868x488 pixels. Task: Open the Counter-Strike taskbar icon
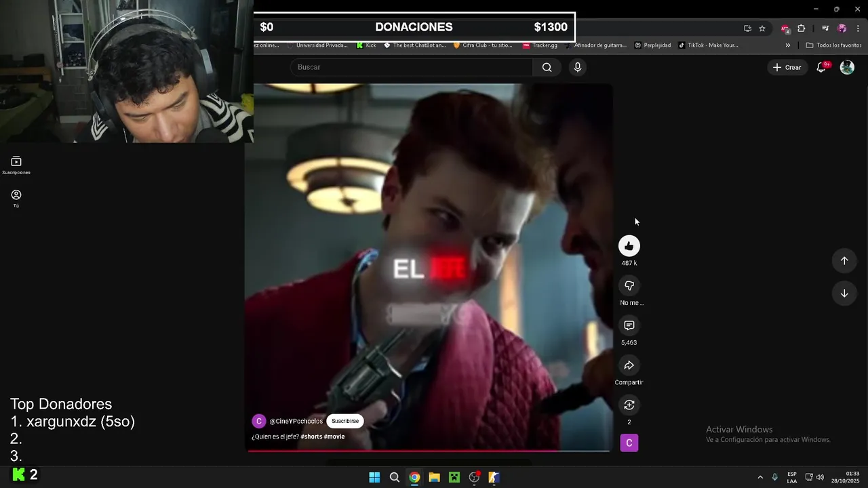coord(494,477)
